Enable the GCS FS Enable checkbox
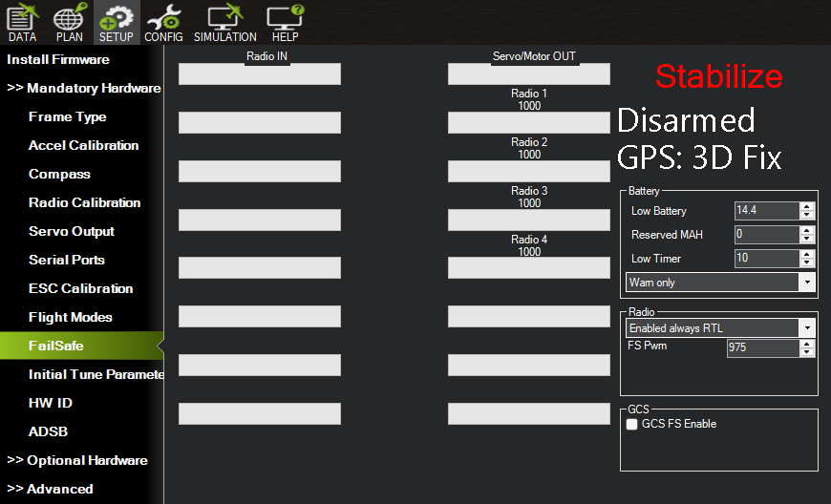The height and width of the screenshot is (504, 831). [631, 424]
